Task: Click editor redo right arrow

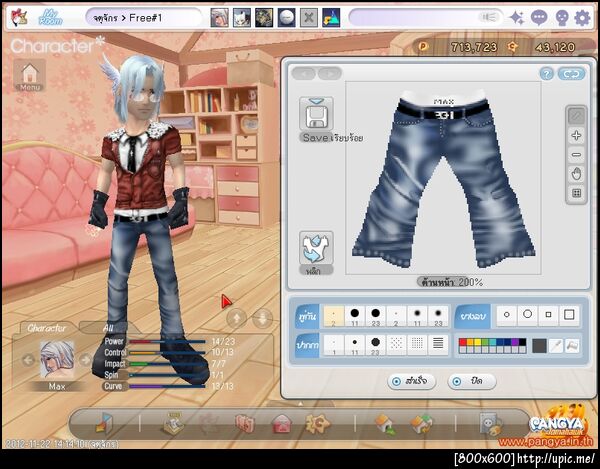Action: (330, 73)
